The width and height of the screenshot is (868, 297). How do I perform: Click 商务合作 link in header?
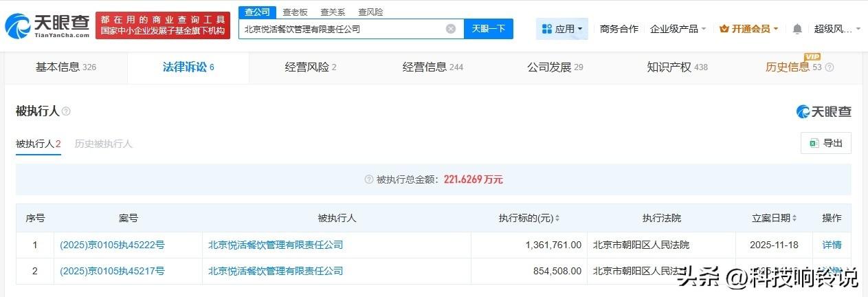coord(619,29)
